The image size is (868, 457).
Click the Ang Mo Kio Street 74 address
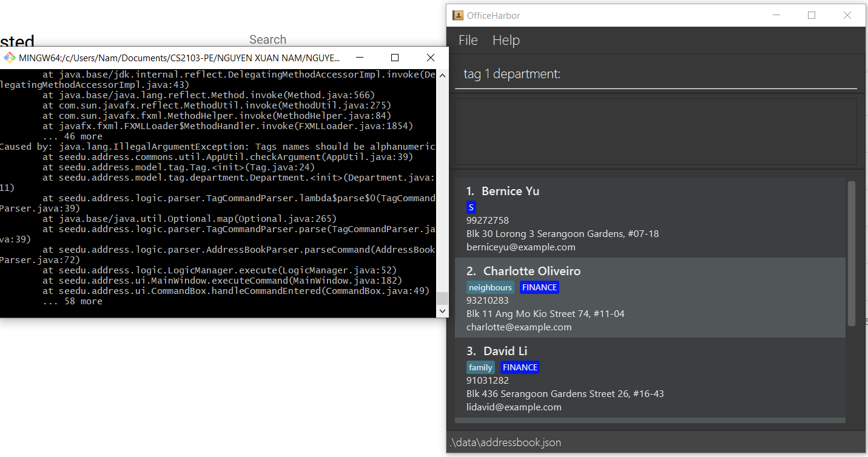point(545,313)
